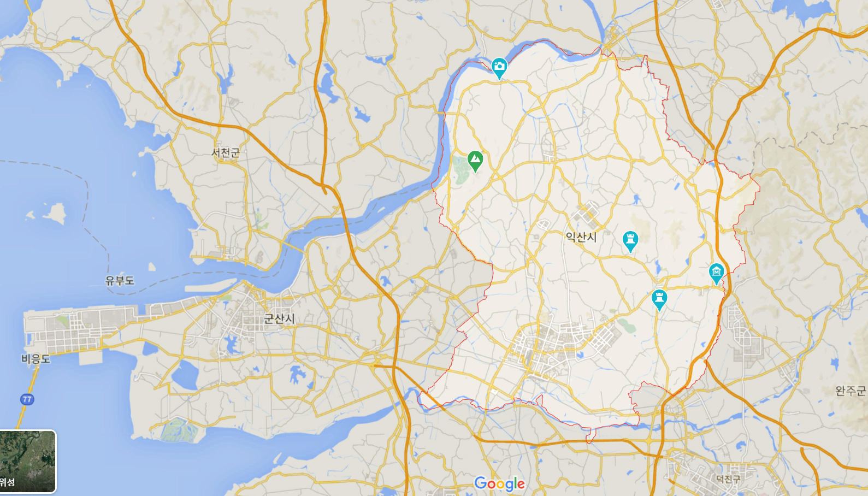868x496 pixels.
Task: Click the blue route 77 shield
Action: (x=27, y=399)
